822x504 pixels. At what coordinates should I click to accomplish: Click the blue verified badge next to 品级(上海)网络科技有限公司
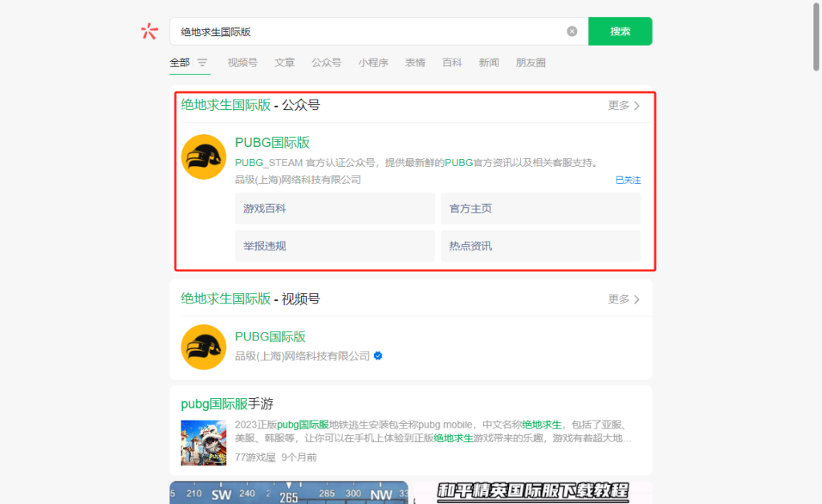pyautogui.click(x=377, y=355)
